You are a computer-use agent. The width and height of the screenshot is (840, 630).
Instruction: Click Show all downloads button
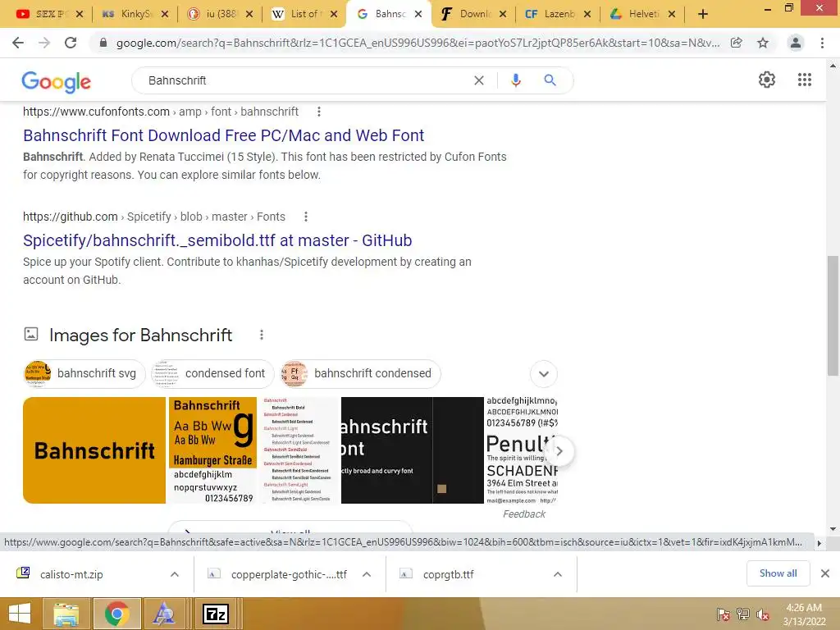pyautogui.click(x=778, y=573)
